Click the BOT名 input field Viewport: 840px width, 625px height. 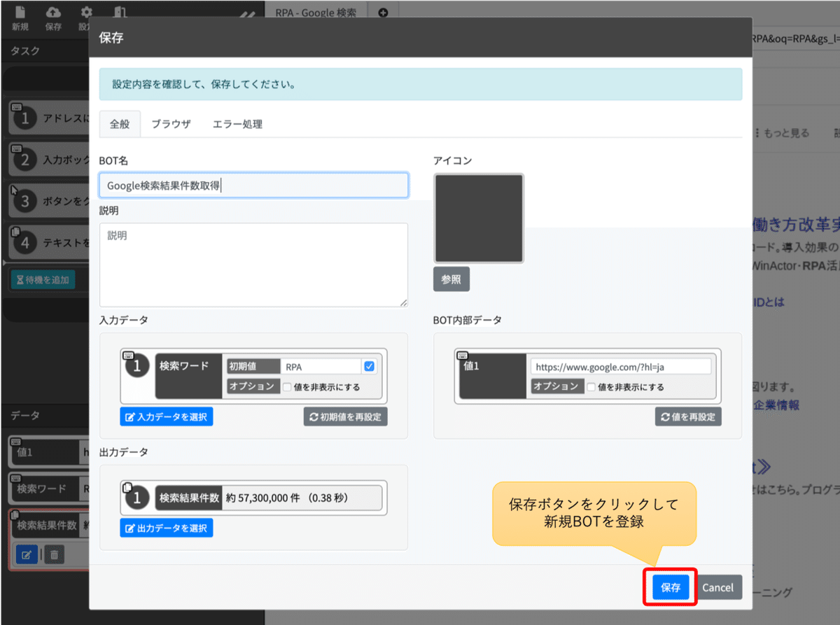[x=254, y=185]
